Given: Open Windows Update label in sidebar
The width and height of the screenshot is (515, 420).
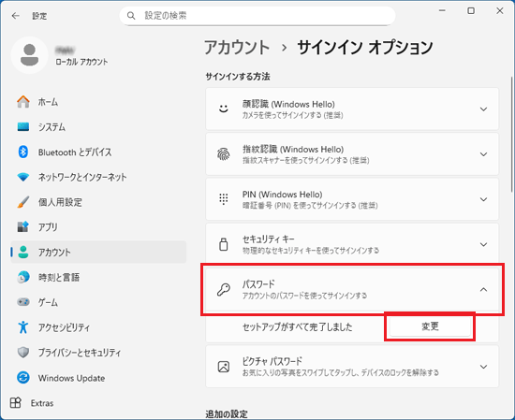Looking at the screenshot, I should pyautogui.click(x=71, y=378).
